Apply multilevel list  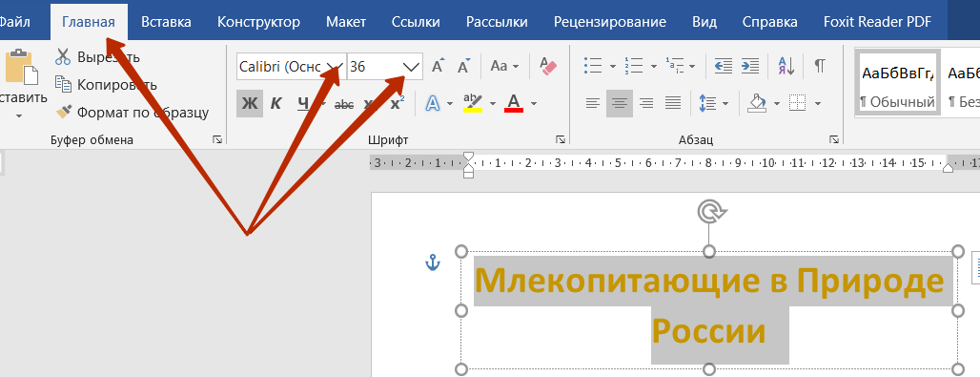click(675, 66)
